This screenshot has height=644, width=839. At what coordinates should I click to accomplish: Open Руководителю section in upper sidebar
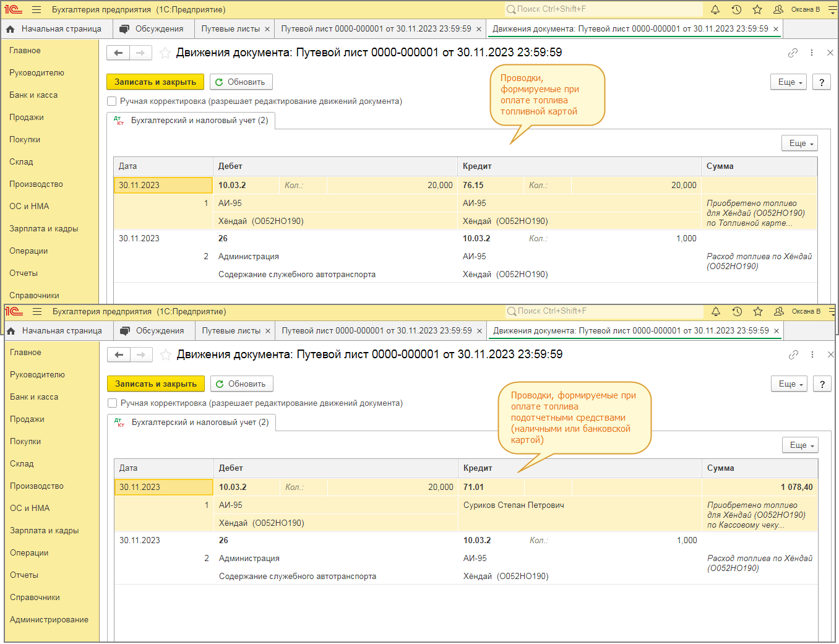tap(37, 73)
